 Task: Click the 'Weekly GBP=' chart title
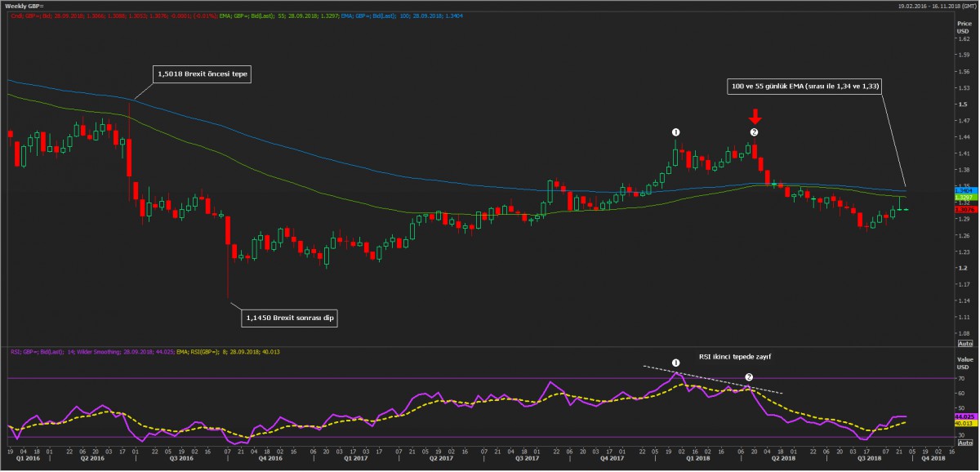(x=24, y=6)
